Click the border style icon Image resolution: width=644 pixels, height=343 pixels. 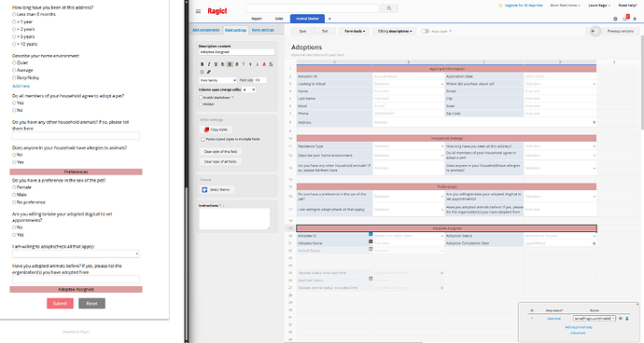(x=203, y=72)
